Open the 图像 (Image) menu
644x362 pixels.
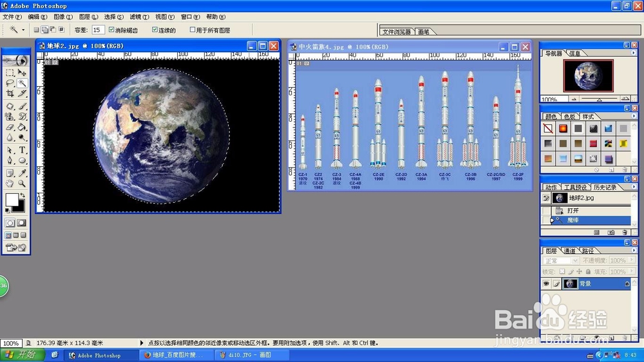(63, 17)
